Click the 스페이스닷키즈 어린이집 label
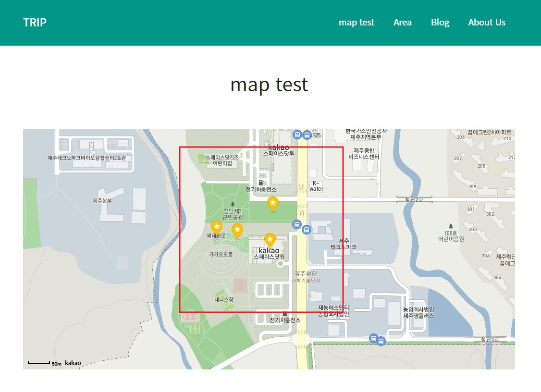This screenshot has width=541, height=392. (222, 160)
